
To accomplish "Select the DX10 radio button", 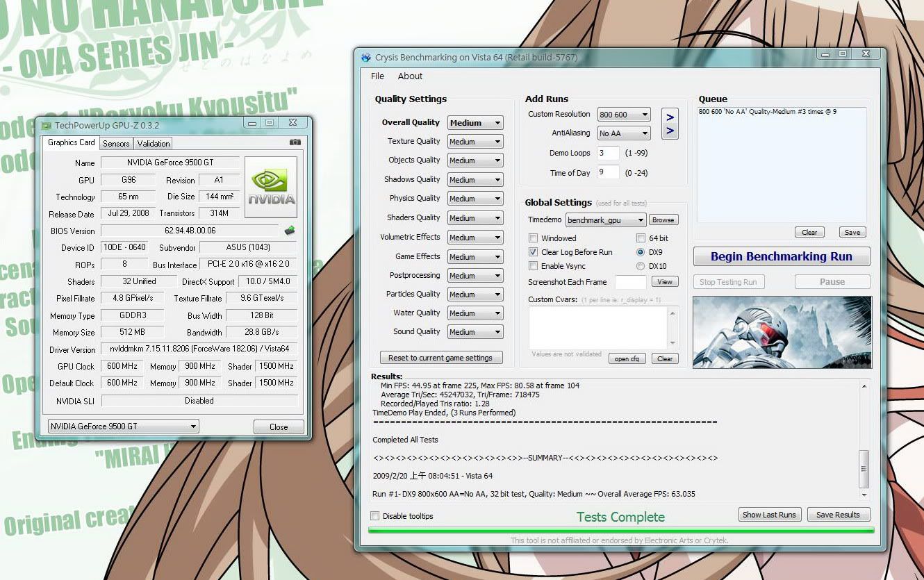I will [641, 266].
